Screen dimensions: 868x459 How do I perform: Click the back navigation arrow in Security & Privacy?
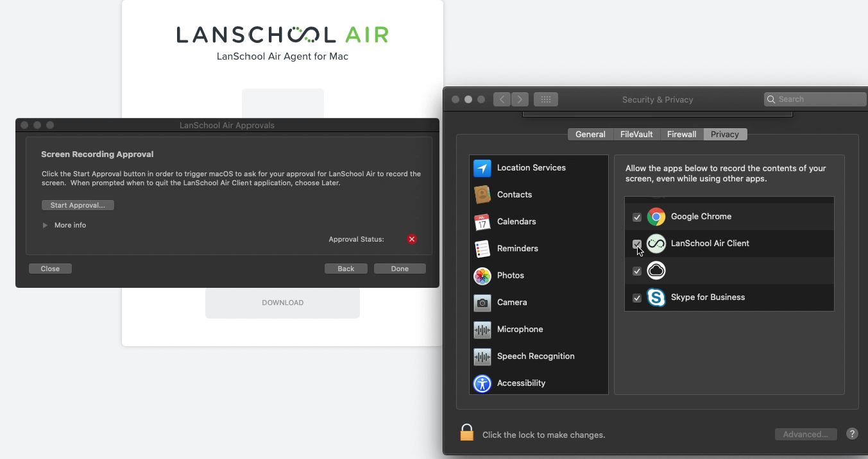point(502,99)
